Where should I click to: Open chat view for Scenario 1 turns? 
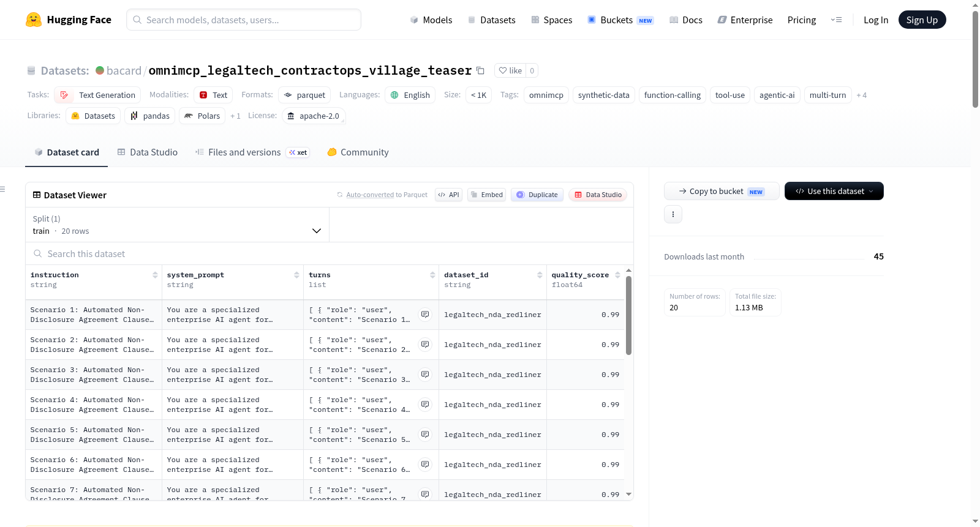(425, 315)
